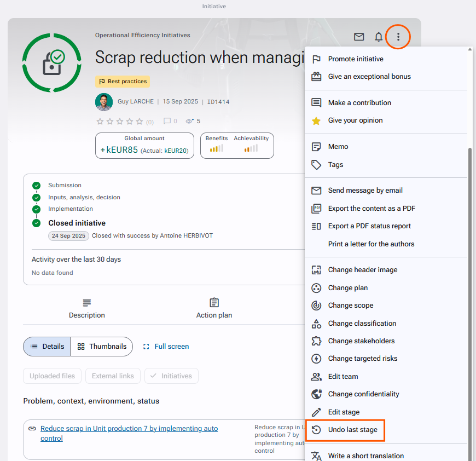Screen dimensions: 476x461
Task: Click the target icon beside Change scope
Action: point(316,306)
